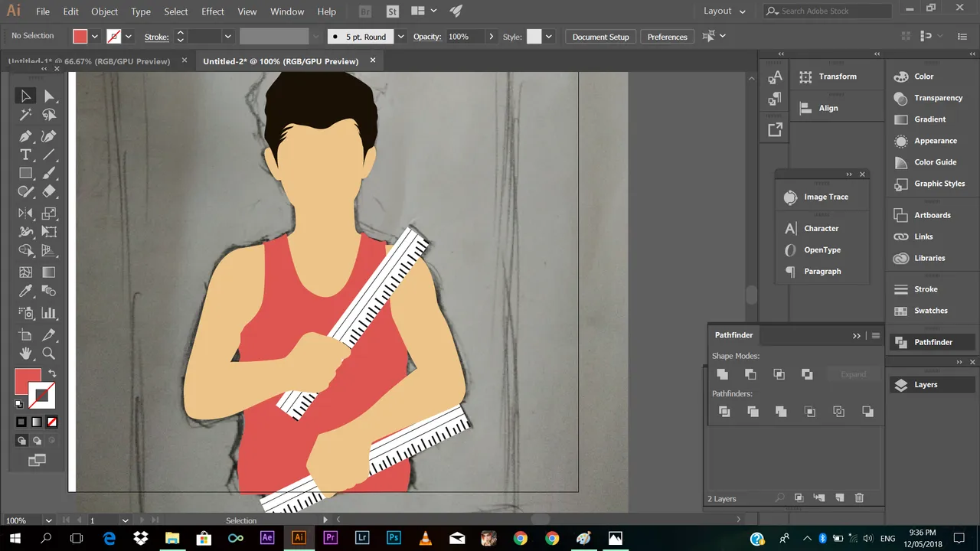This screenshot has width=980, height=551.
Task: Select the Reflect tool
Action: point(25,214)
